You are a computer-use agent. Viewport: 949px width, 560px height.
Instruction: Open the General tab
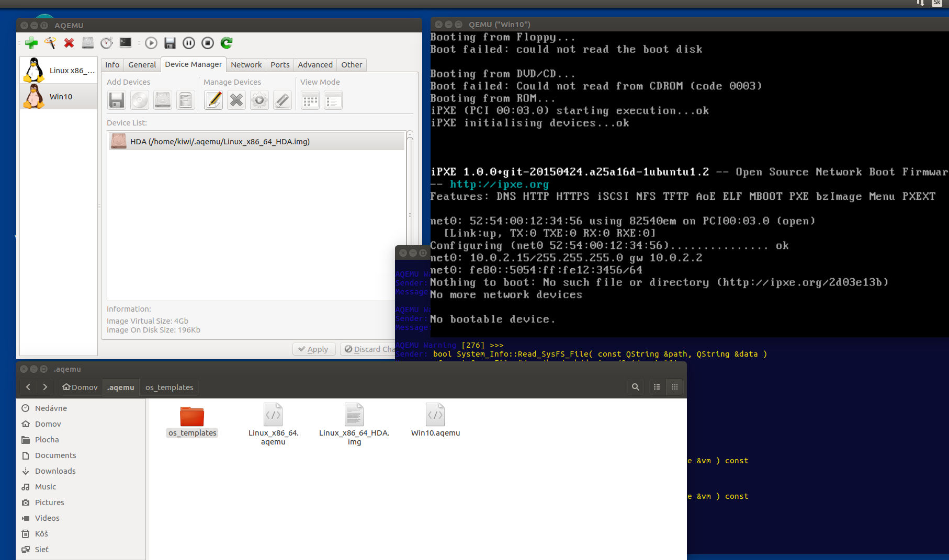click(x=142, y=65)
